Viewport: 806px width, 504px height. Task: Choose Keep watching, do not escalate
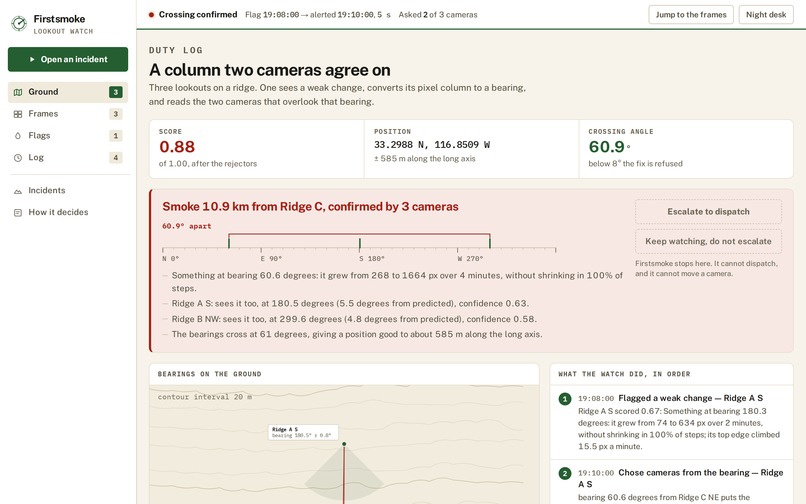point(708,241)
